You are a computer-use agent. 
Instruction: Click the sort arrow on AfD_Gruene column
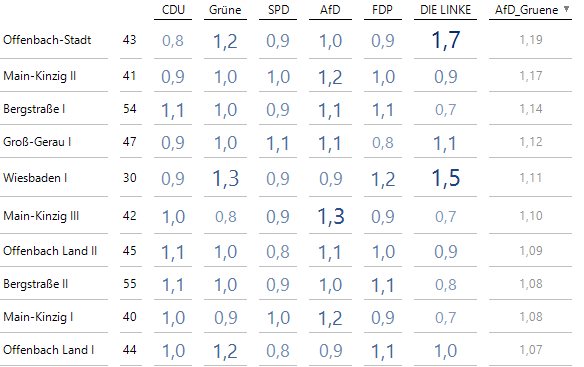tap(566, 9)
